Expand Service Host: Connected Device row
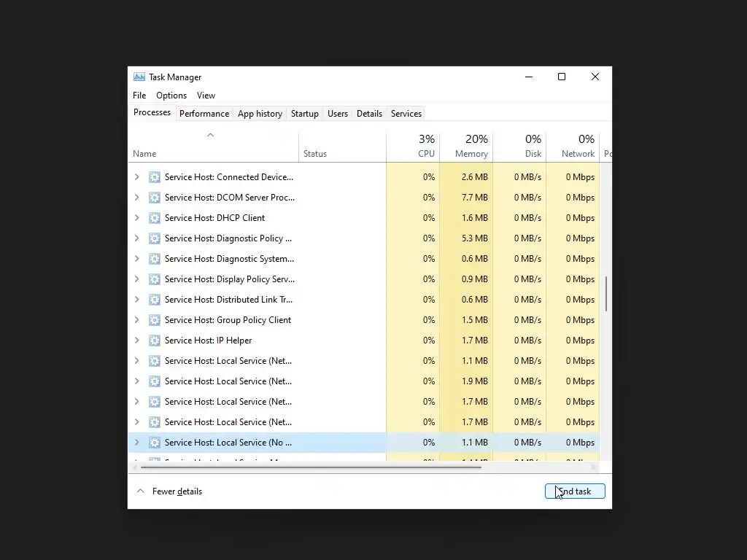 click(136, 177)
